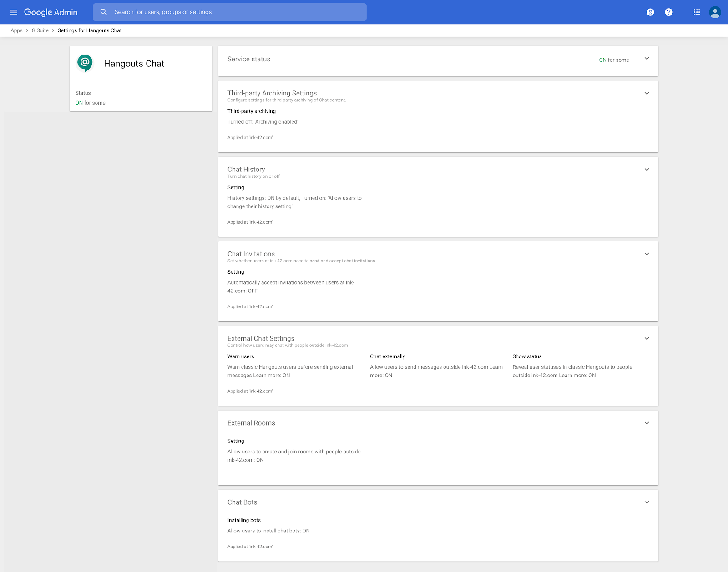This screenshot has width=728, height=572.
Task: Click the user account avatar
Action: 715,12
